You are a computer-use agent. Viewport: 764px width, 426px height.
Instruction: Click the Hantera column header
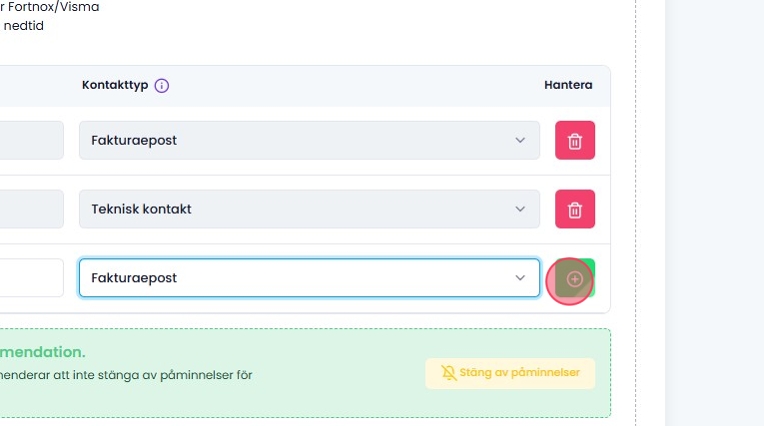pyautogui.click(x=568, y=86)
